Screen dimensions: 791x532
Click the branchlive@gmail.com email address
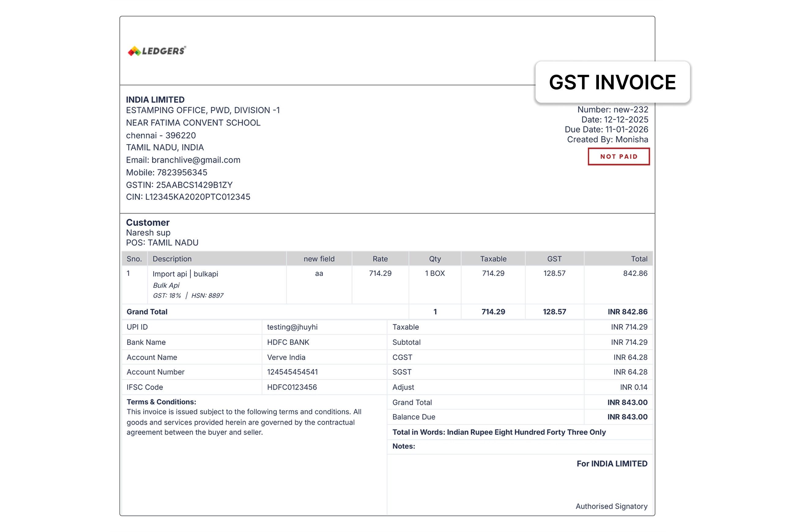(196, 160)
